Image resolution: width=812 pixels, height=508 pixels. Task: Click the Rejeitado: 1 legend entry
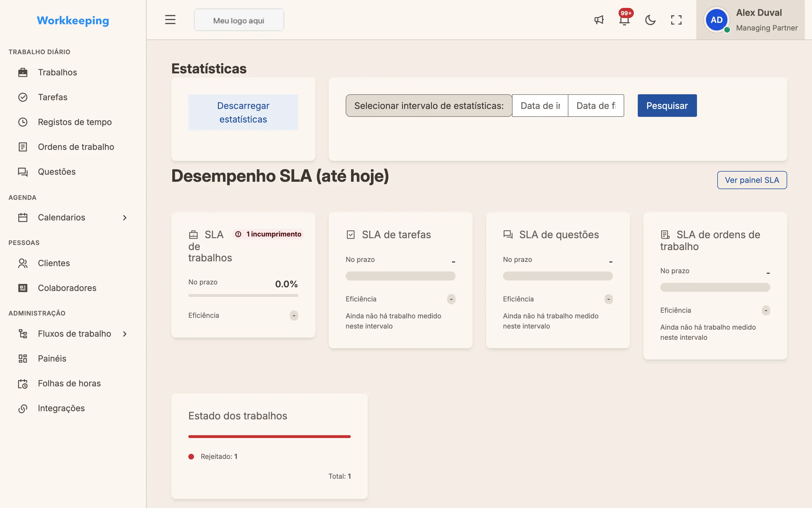(213, 457)
